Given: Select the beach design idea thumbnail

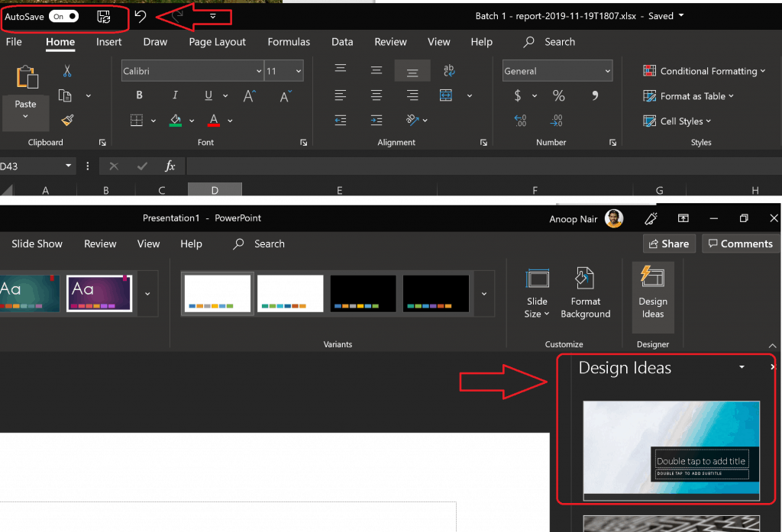Looking at the screenshot, I should coord(671,450).
